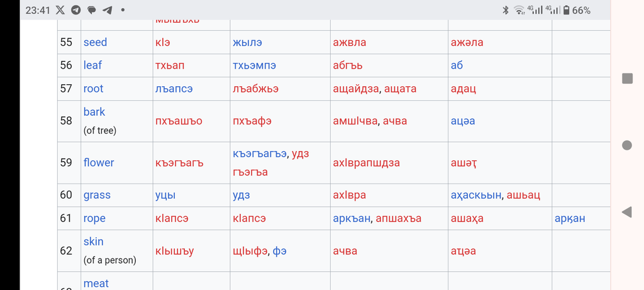
Task: Tap the first Telegram status bar icon
Action: tap(76, 10)
